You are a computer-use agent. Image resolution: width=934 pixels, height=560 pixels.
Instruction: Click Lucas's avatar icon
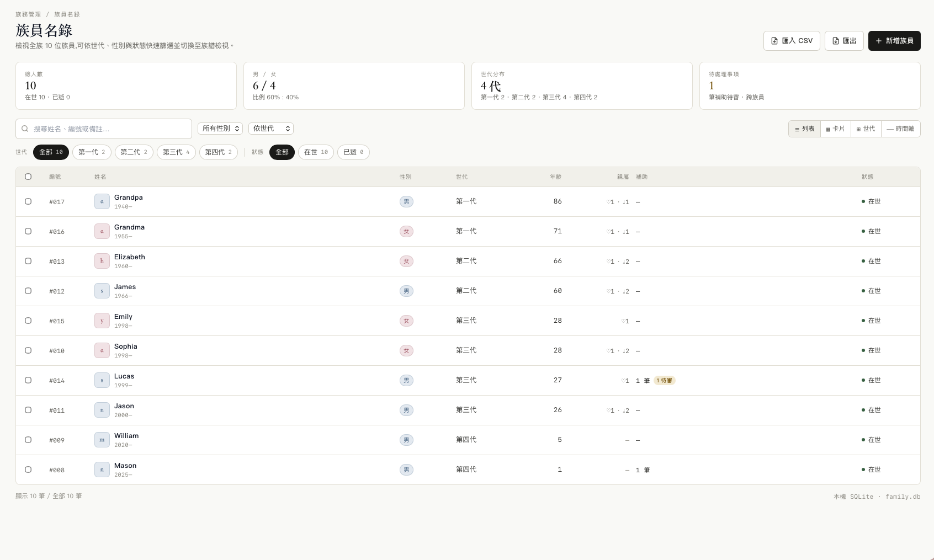pyautogui.click(x=102, y=380)
